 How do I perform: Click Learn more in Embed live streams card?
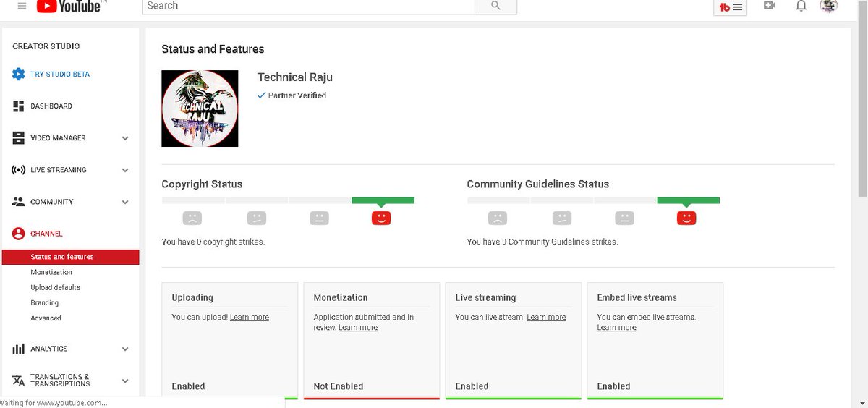click(x=616, y=328)
